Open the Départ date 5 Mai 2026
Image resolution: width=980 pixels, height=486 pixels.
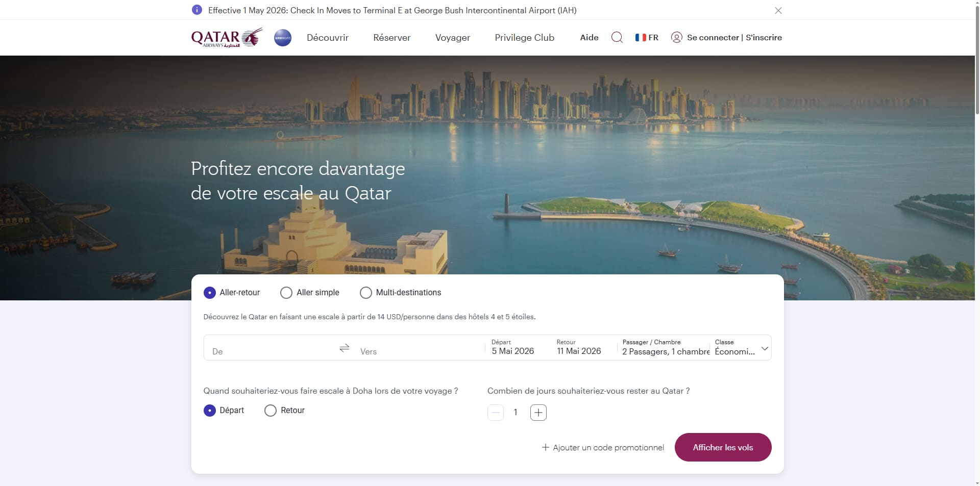point(513,347)
